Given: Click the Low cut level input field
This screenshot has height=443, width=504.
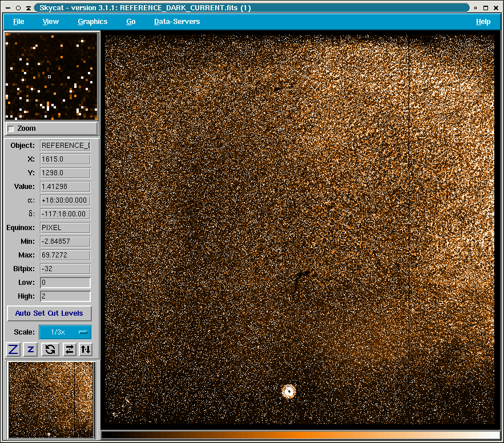Looking at the screenshot, I should click(x=65, y=283).
